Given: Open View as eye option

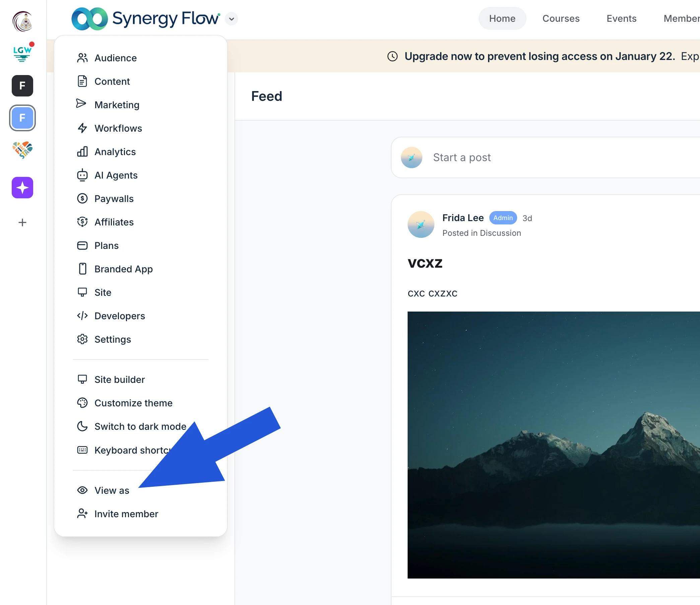Looking at the screenshot, I should (112, 490).
